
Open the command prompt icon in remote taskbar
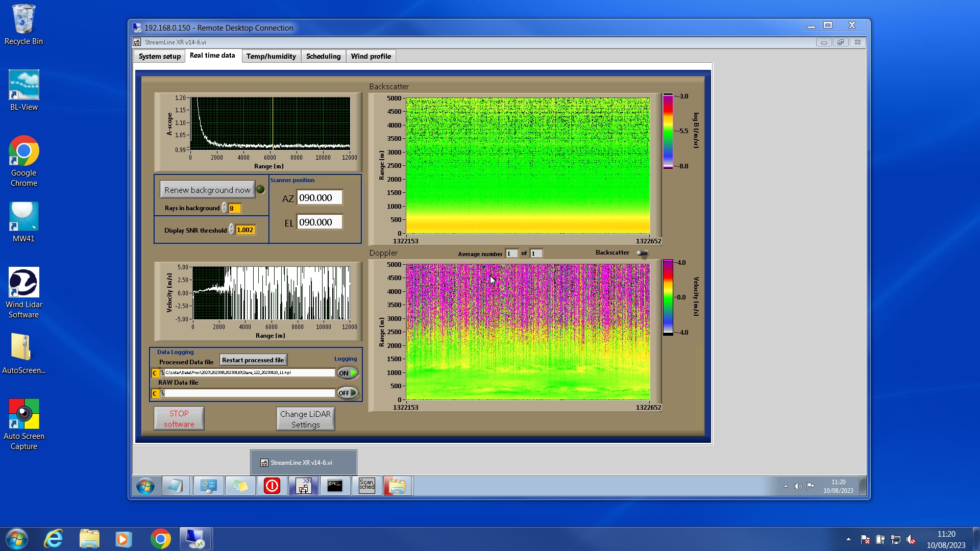tap(335, 485)
